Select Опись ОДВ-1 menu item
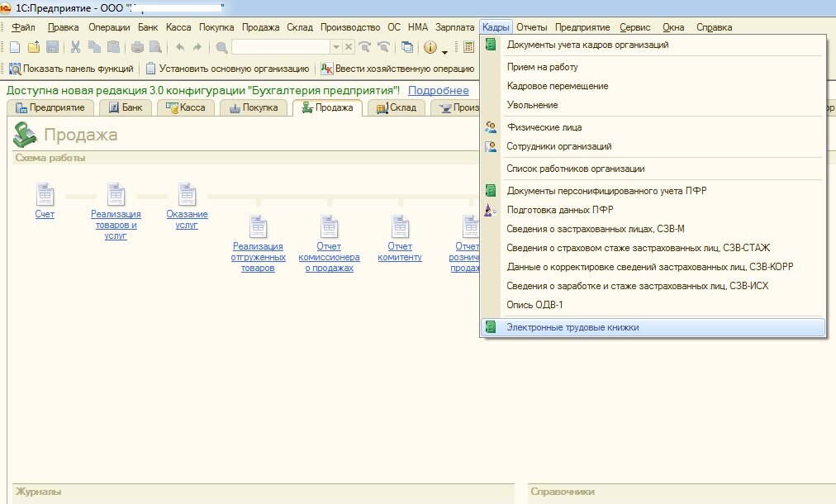836x504 pixels. pos(653,305)
